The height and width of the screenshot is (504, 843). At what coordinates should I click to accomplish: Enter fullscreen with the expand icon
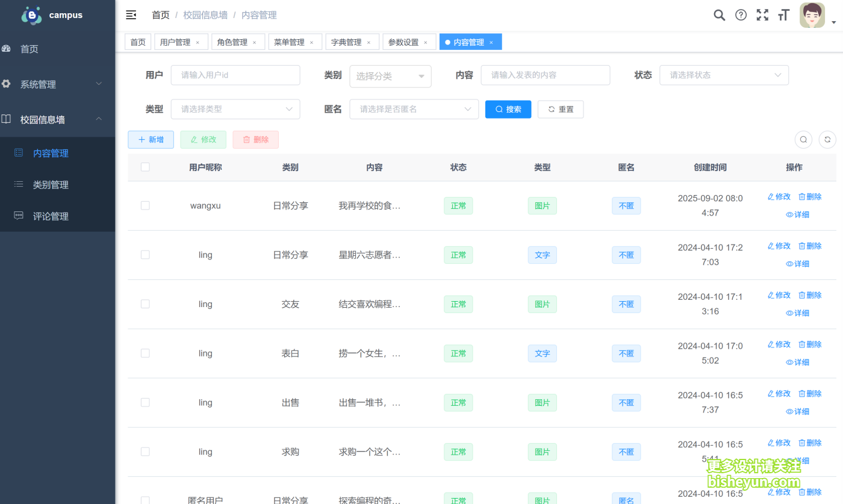click(762, 15)
